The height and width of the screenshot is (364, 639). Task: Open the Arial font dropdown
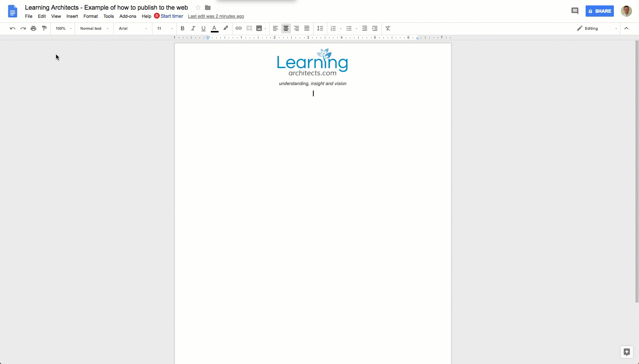tap(133, 29)
